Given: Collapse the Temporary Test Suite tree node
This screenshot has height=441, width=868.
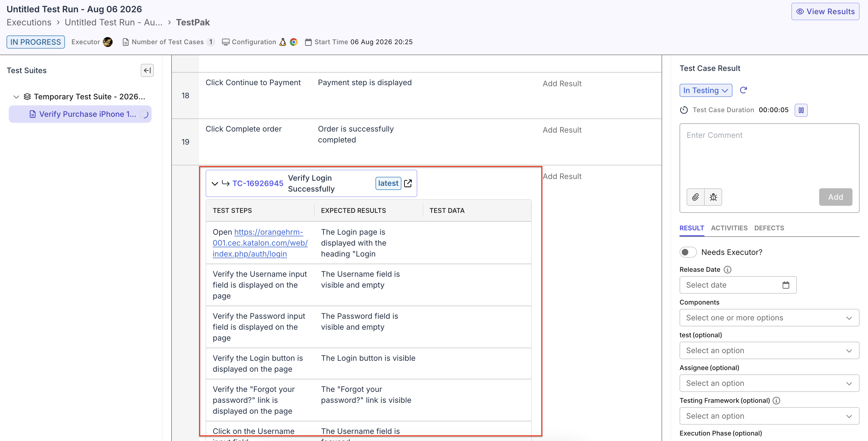Looking at the screenshot, I should 16,97.
